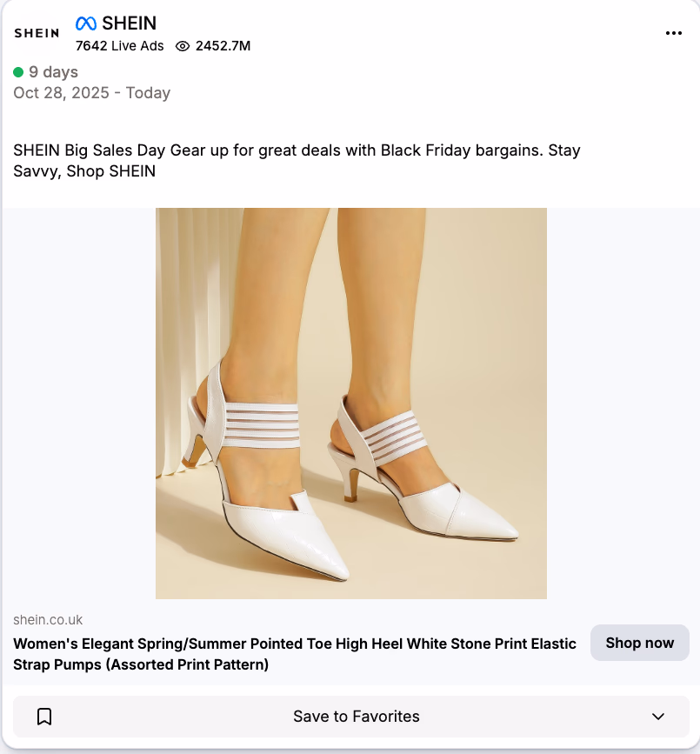The height and width of the screenshot is (754, 700).
Task: Click the SHEIN wordmark text logo
Action: point(130,23)
